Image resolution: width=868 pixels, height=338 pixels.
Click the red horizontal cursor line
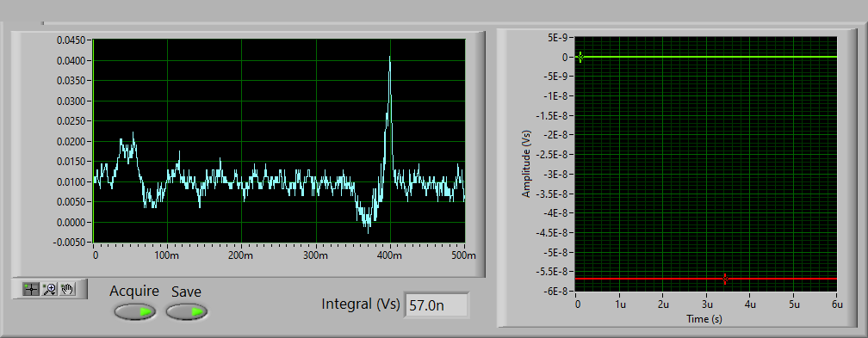(x=706, y=279)
